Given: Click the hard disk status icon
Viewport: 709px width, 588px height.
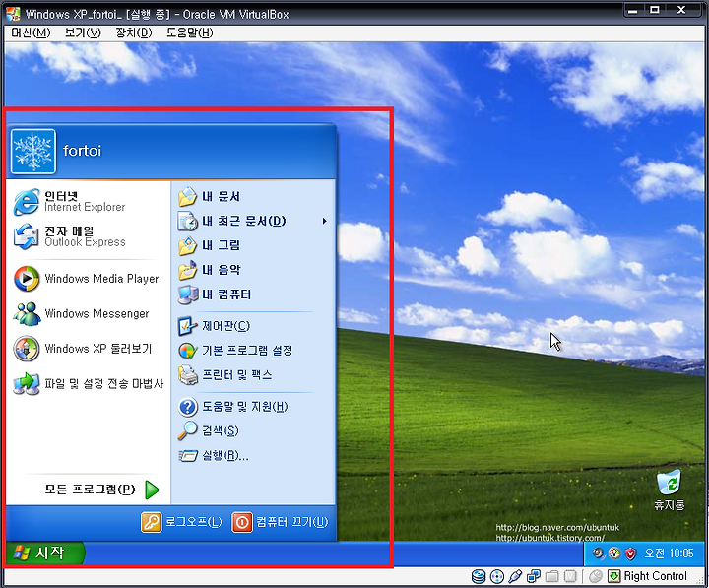Looking at the screenshot, I should pyautogui.click(x=479, y=576).
